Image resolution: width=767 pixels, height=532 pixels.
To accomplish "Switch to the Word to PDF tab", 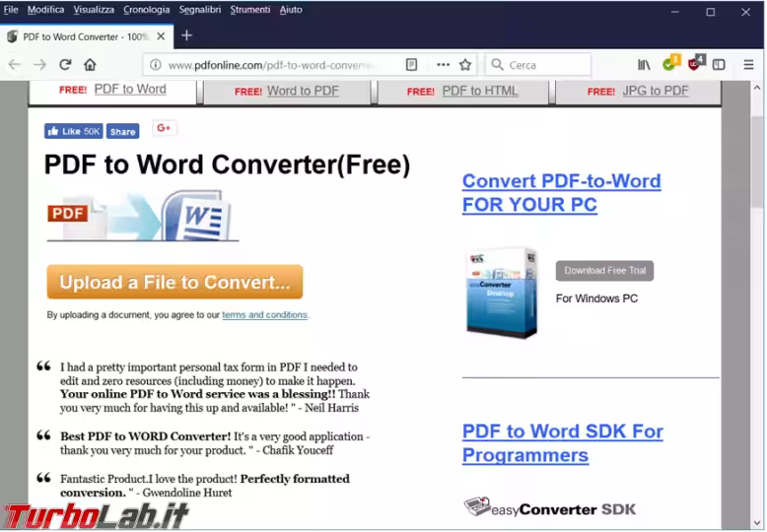I will tap(287, 92).
